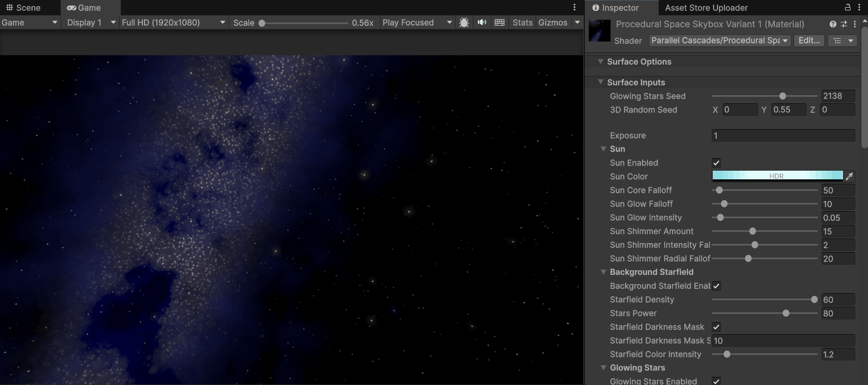Screen dimensions: 868x385
Task: Disable the Starfield Darkness Mask checkbox
Action: 716,327
